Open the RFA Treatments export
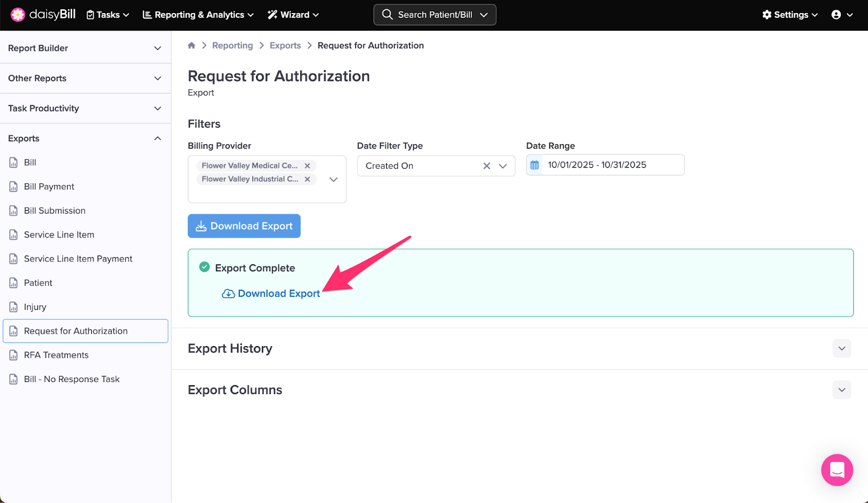Viewport: 868px width, 503px height. [56, 355]
